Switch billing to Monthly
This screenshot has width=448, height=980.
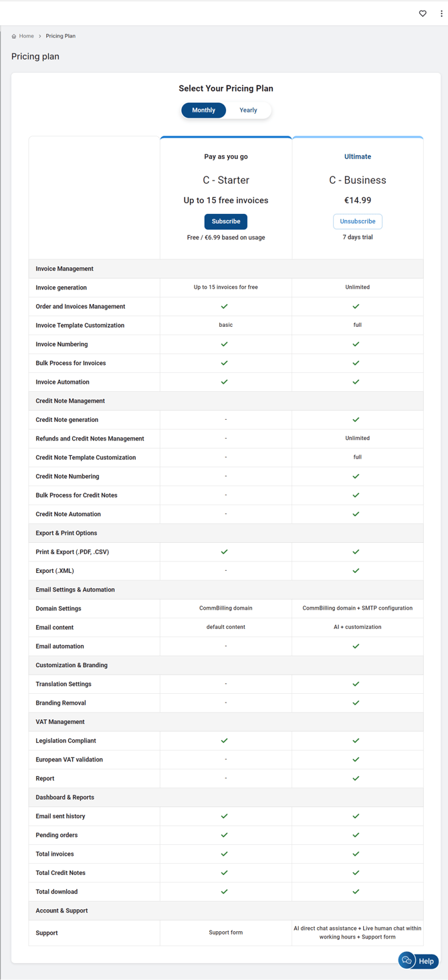coord(204,110)
